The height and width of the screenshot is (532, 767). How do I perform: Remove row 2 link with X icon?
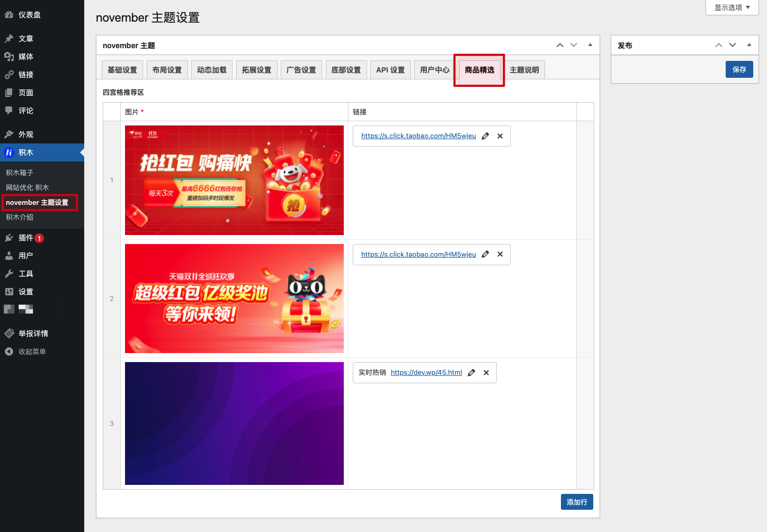[x=500, y=255]
